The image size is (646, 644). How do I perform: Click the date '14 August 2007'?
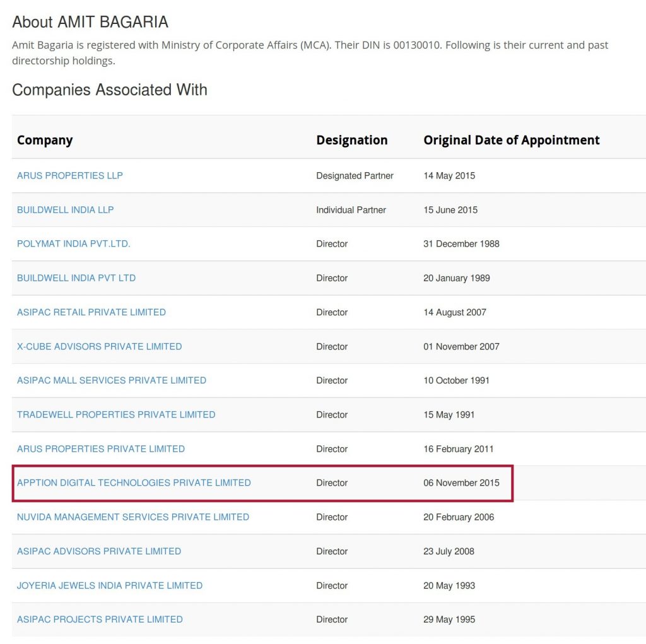pyautogui.click(x=454, y=312)
